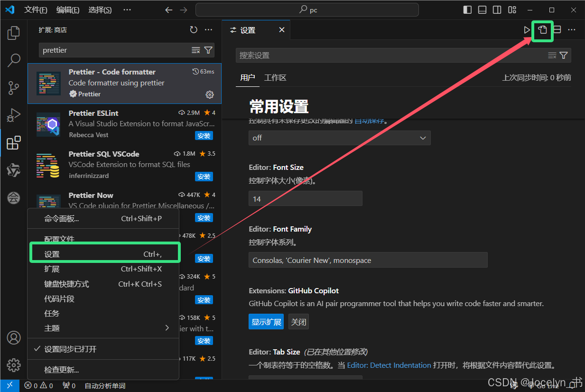This screenshot has width=585, height=392.
Task: Toggle 设置同步已打开 menu entry
Action: [103, 349]
